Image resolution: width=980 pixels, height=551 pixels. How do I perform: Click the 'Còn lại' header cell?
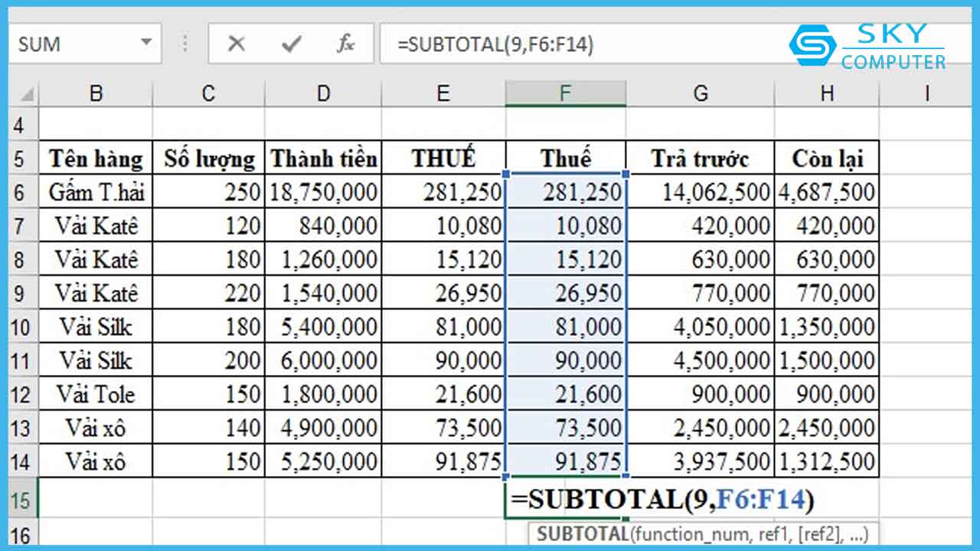(827, 158)
